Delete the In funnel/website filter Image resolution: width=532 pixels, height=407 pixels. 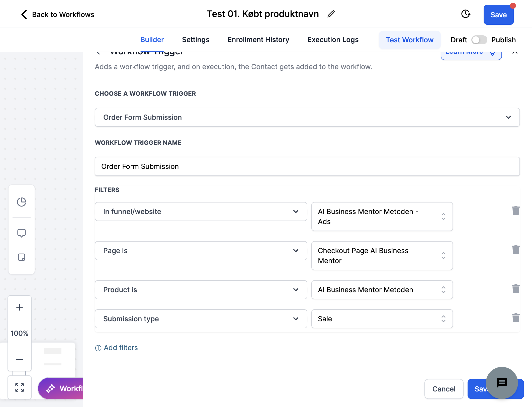click(x=516, y=211)
